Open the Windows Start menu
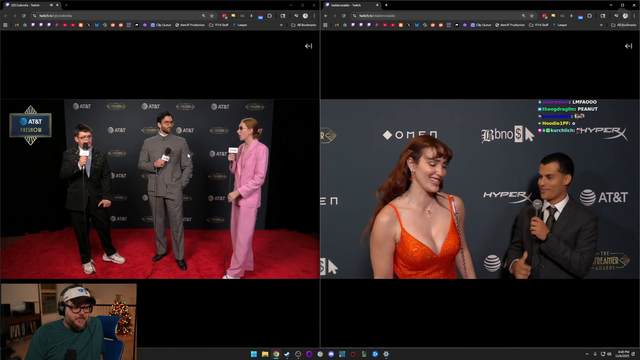 [x=254, y=354]
